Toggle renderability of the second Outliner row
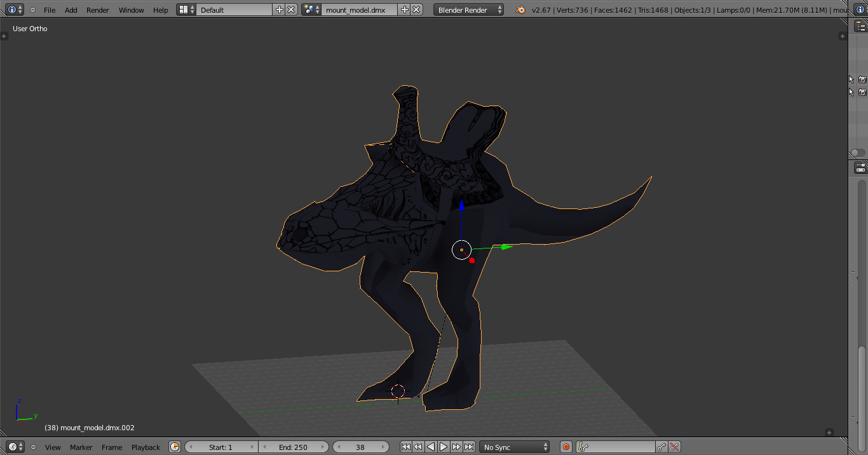This screenshot has width=868, height=455. [x=862, y=92]
